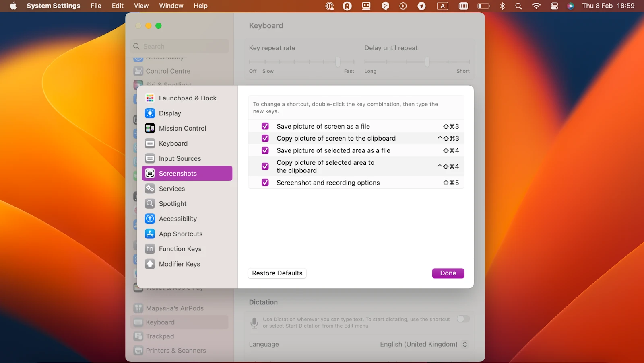Select Modifier Keys settings
The image size is (644, 363).
tap(180, 264)
